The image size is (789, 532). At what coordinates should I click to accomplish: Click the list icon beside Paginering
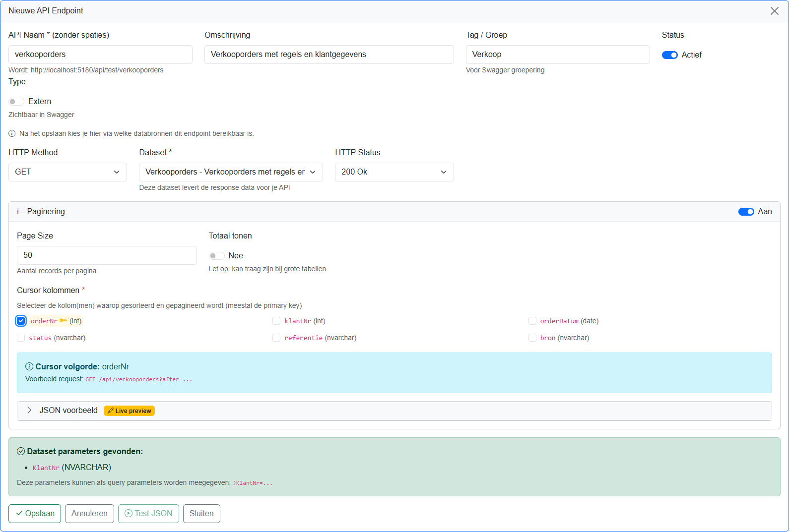click(21, 211)
